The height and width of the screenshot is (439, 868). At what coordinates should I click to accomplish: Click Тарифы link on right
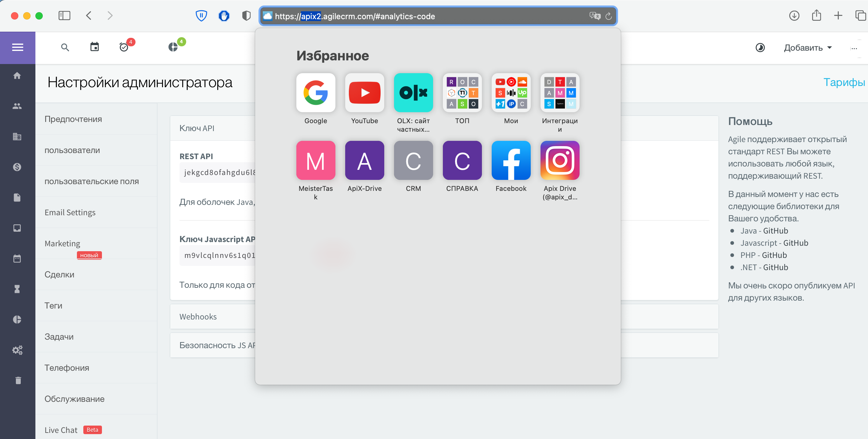pyautogui.click(x=843, y=82)
